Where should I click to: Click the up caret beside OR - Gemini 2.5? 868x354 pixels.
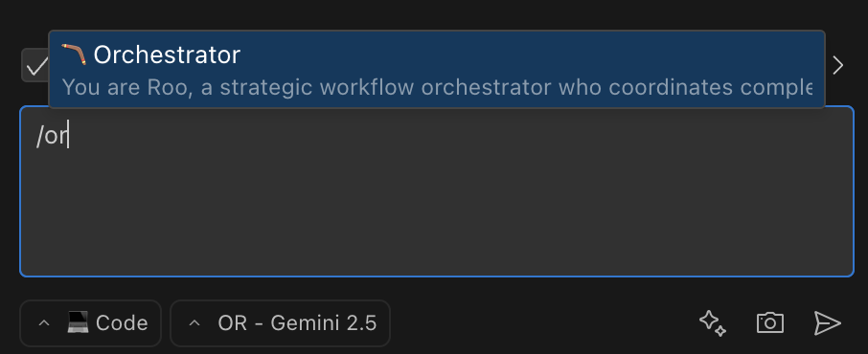[x=194, y=323]
